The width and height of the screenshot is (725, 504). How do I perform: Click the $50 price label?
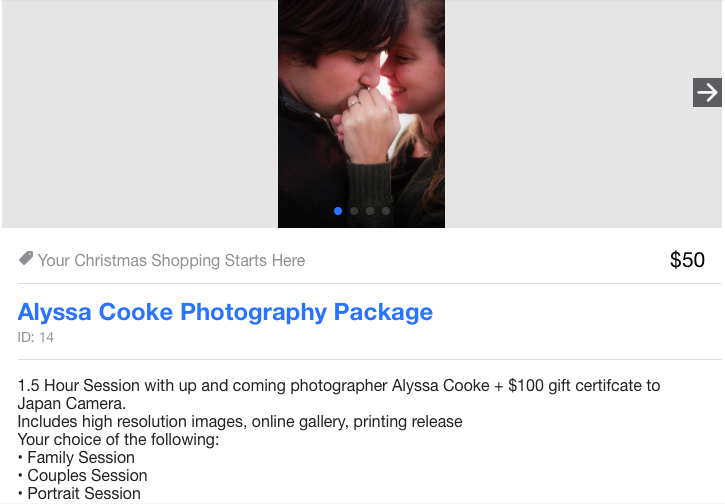687,260
